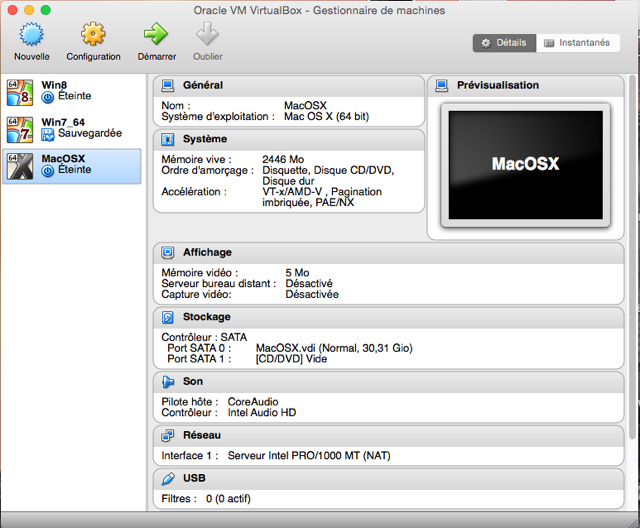Open the Réseau settings heading
Screen dimensions: 640x528
(x=202, y=435)
